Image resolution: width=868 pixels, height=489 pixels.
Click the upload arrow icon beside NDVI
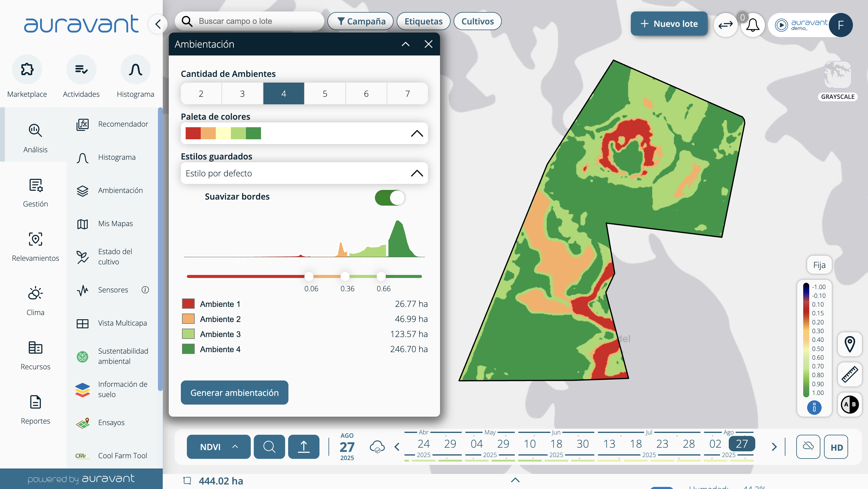coord(303,446)
